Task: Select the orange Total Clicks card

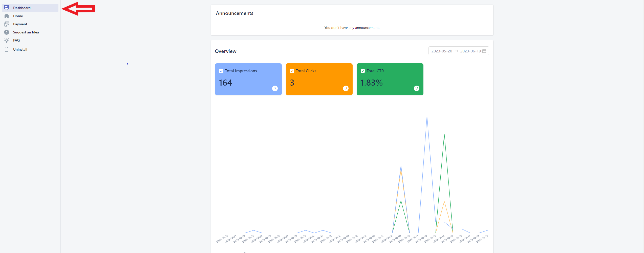Action: [319, 79]
